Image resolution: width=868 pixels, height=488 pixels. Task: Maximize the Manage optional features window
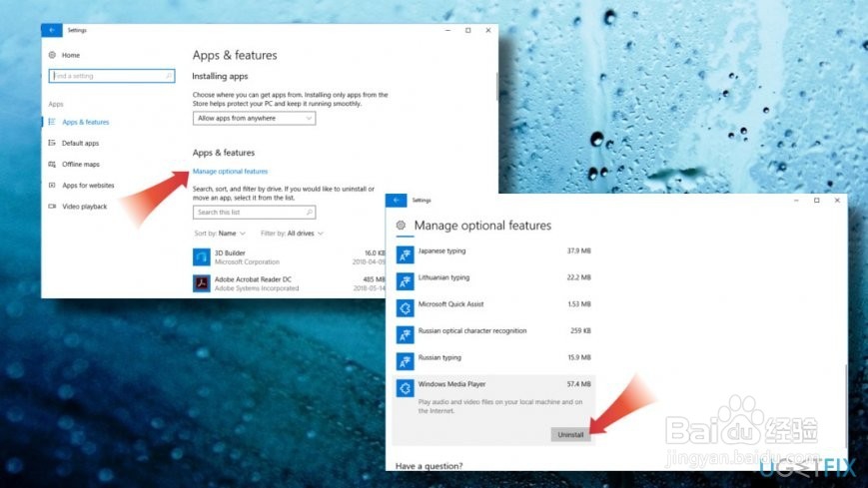[816, 201]
